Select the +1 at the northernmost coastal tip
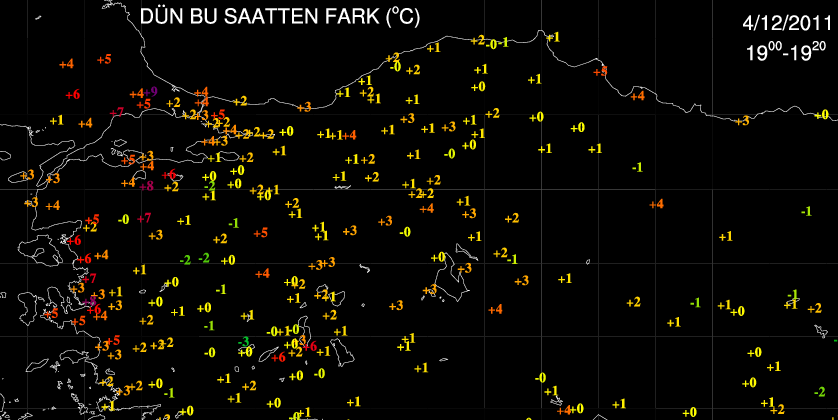 pyautogui.click(x=554, y=38)
